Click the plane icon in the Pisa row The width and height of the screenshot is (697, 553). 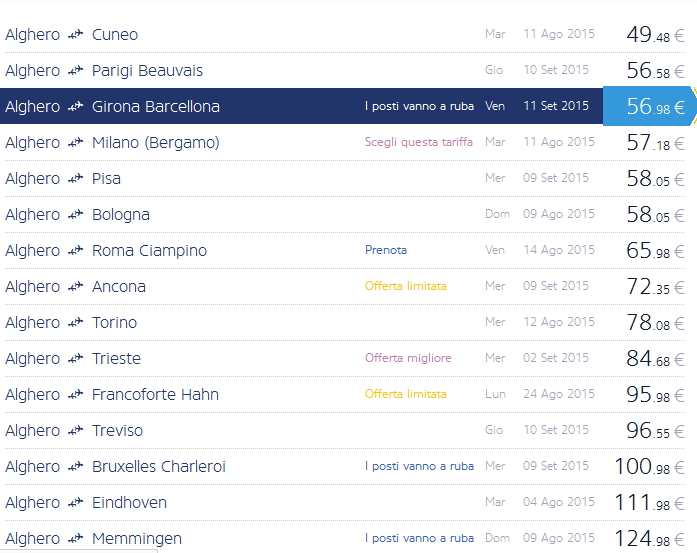[75, 179]
